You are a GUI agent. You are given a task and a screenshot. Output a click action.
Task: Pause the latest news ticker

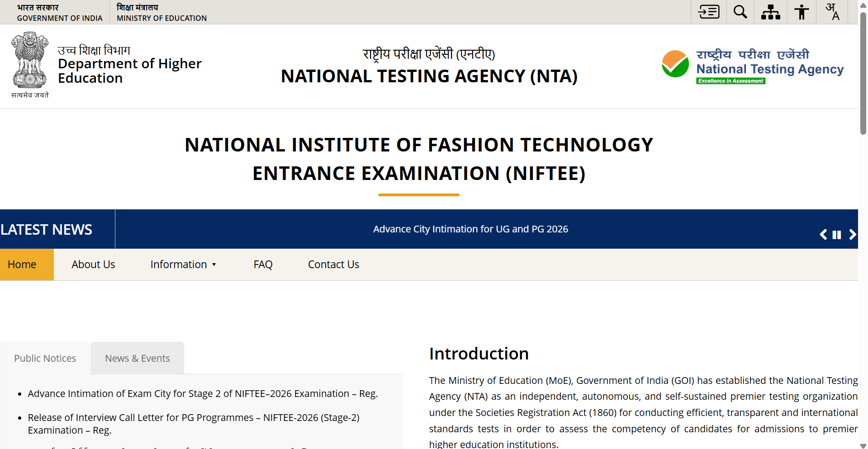837,235
